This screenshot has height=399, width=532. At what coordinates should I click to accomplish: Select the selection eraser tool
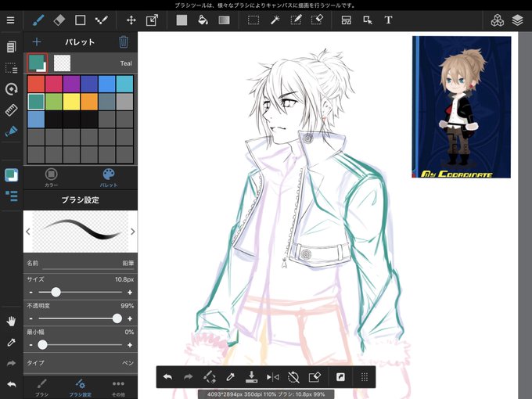click(317, 20)
